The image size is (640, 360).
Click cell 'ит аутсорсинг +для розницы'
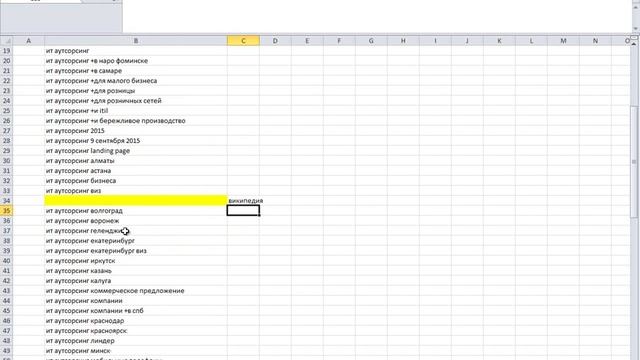(136, 91)
